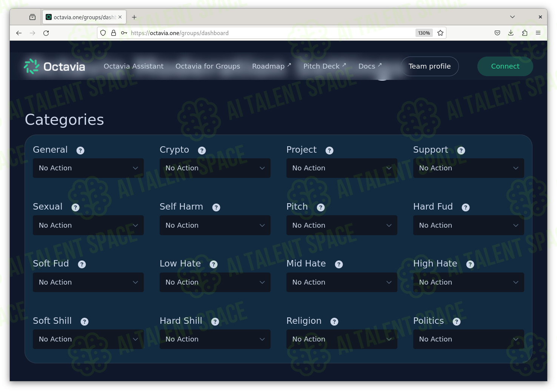Click the Octavia logo

coord(55,66)
